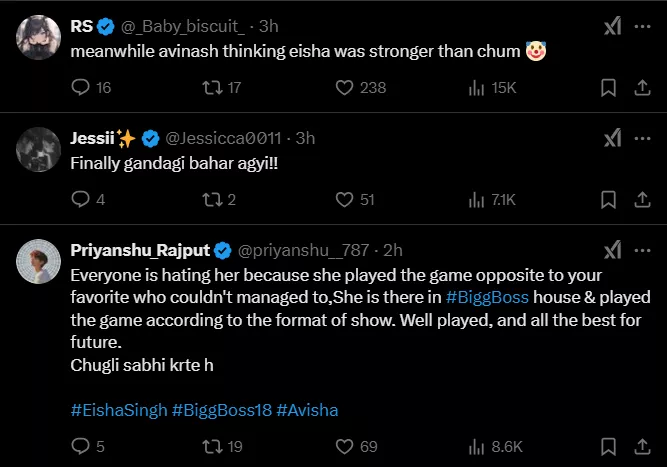The image size is (667, 467).
Task: Share Priyanshu_Rajput's tweet
Action: [x=640, y=445]
